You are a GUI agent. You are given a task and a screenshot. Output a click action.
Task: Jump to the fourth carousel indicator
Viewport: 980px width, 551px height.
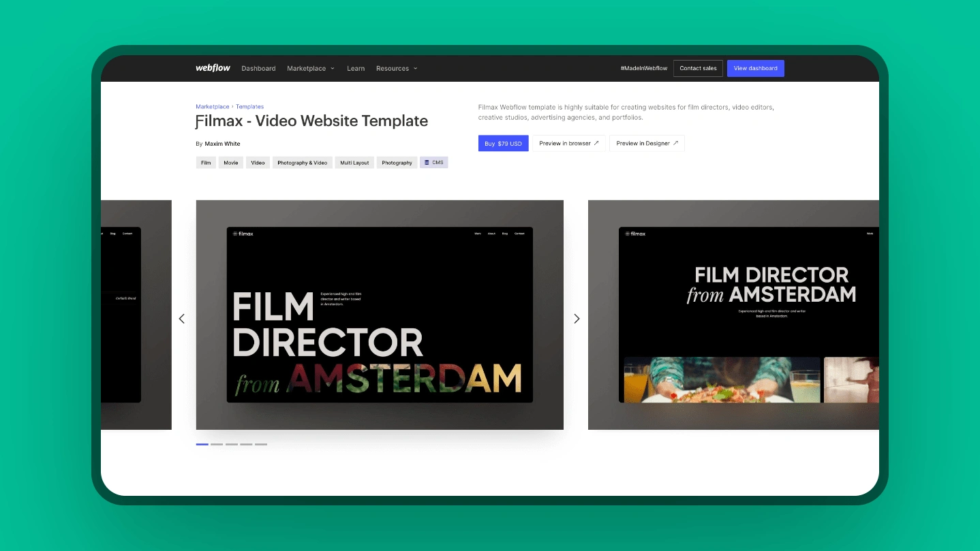(246, 444)
